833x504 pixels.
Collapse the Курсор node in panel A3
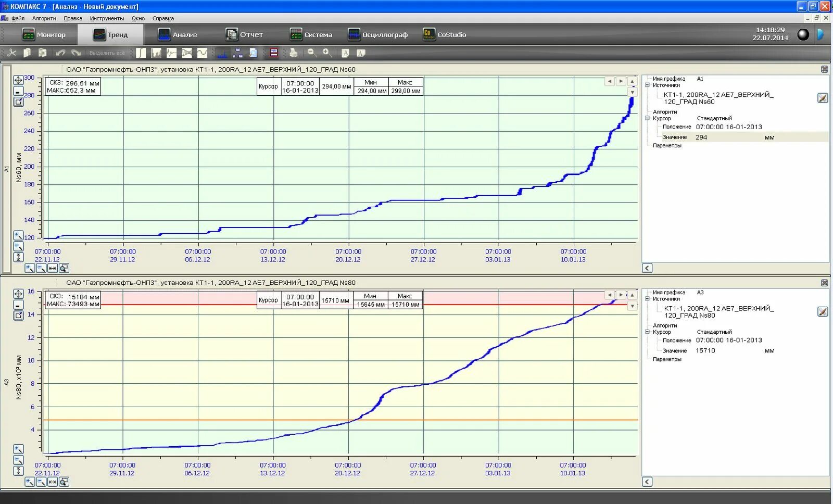(x=648, y=332)
